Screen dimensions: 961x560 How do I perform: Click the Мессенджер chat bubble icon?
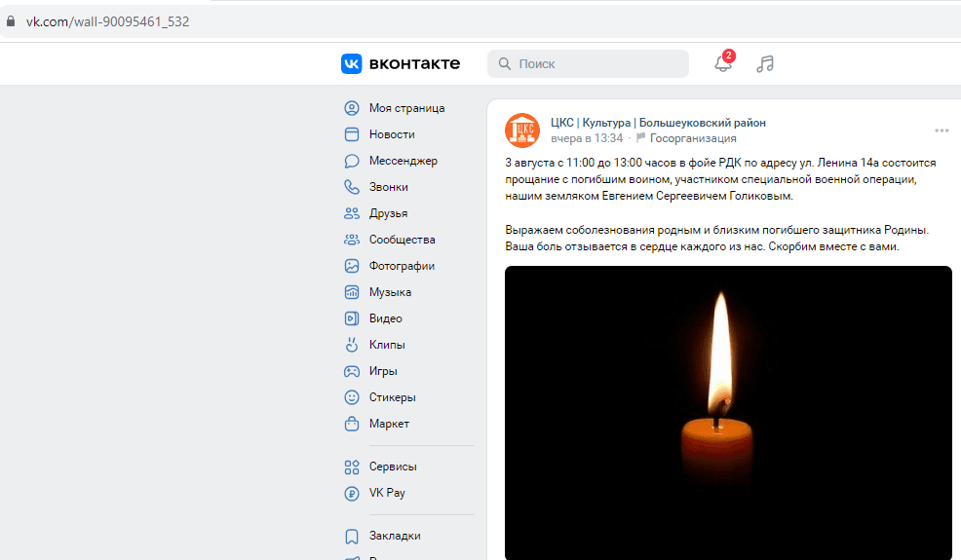(x=352, y=161)
